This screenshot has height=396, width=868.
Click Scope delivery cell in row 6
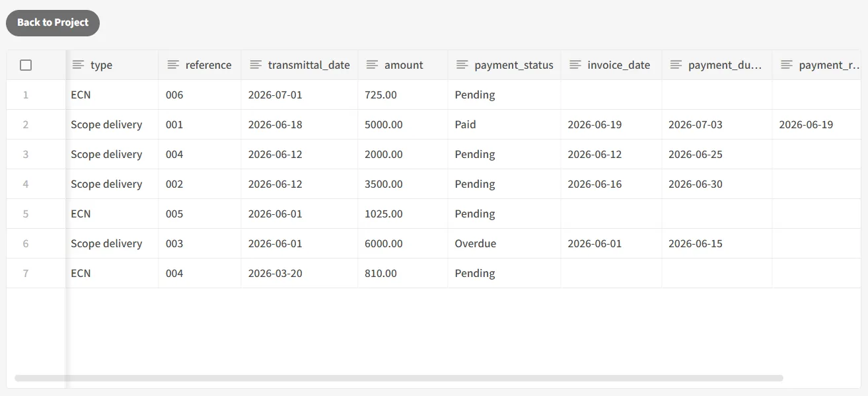click(x=112, y=243)
